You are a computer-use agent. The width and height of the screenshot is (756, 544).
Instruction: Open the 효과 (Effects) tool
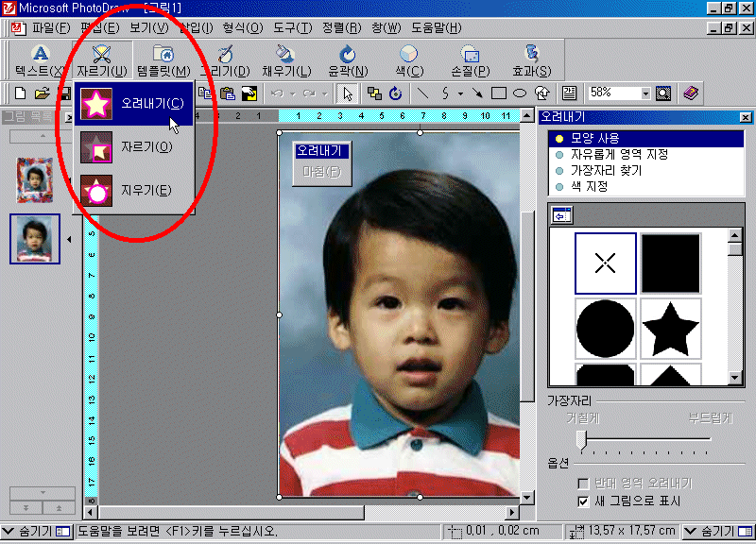click(x=531, y=55)
